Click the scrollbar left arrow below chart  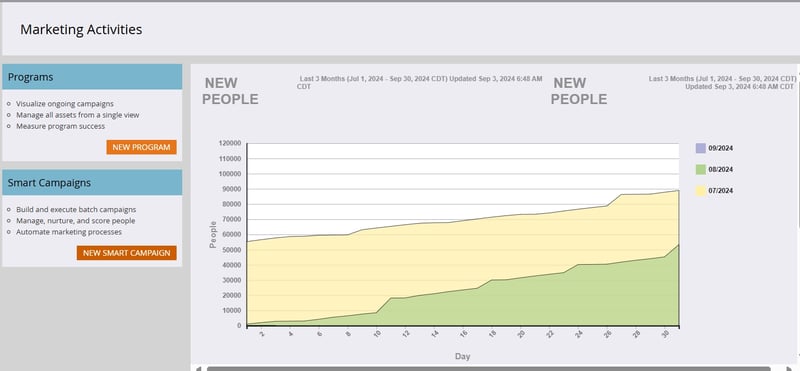198,368
